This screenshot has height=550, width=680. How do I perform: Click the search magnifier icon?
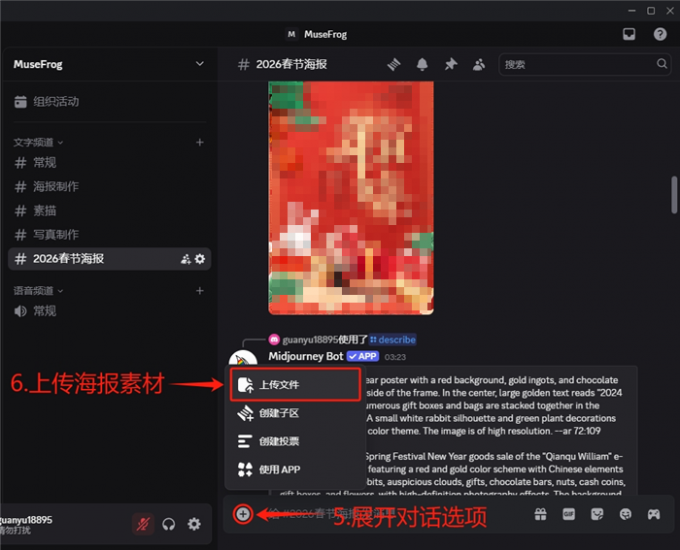click(662, 64)
